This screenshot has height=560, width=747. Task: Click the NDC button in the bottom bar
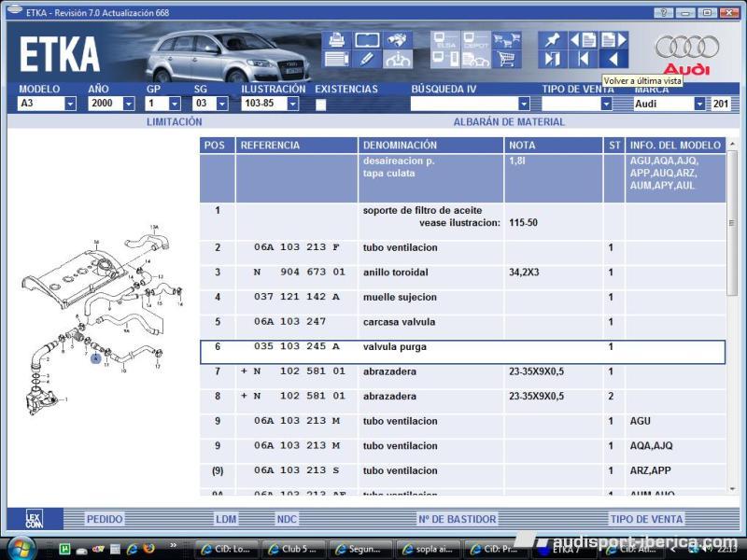(287, 519)
